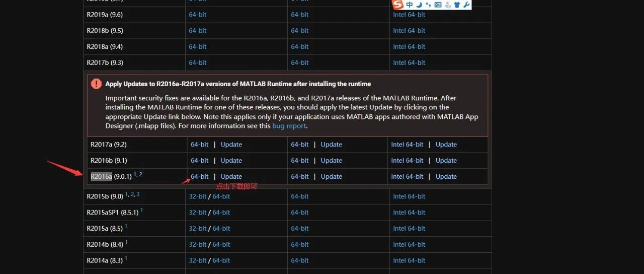Click the R2018b (9.5) release label
This screenshot has width=644, height=274.
[x=105, y=31]
